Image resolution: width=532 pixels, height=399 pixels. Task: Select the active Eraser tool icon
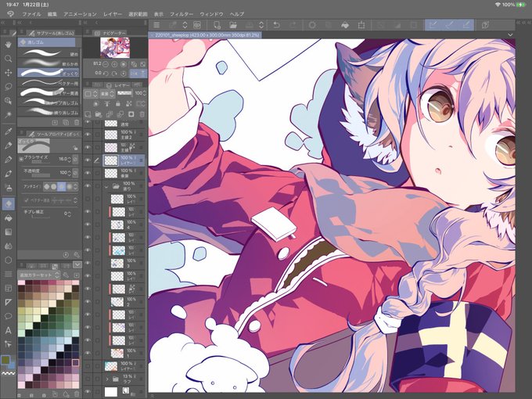(8, 203)
